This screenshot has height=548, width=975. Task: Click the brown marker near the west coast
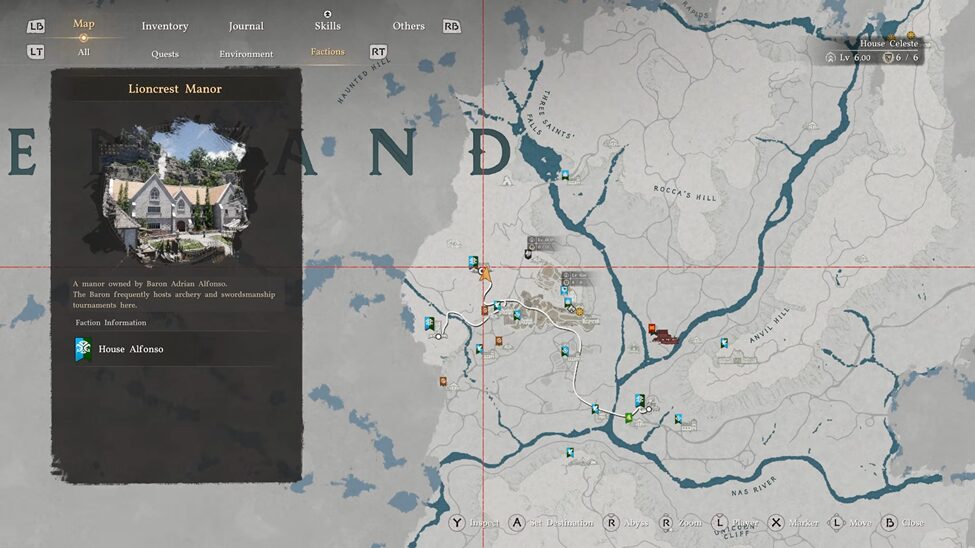click(443, 381)
